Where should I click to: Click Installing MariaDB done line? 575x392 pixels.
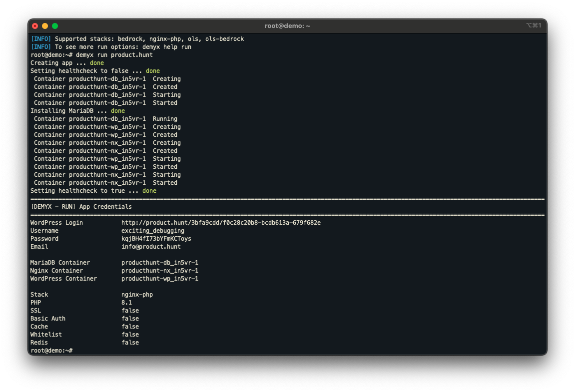pos(78,111)
